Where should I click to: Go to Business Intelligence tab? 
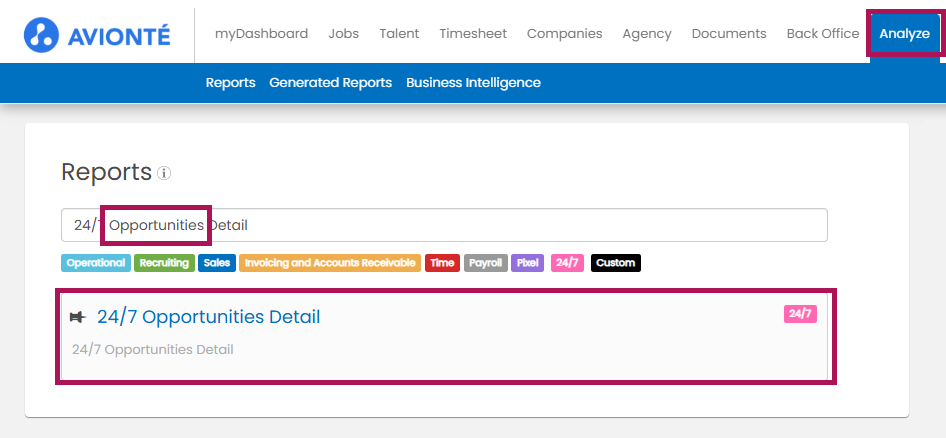(x=474, y=83)
